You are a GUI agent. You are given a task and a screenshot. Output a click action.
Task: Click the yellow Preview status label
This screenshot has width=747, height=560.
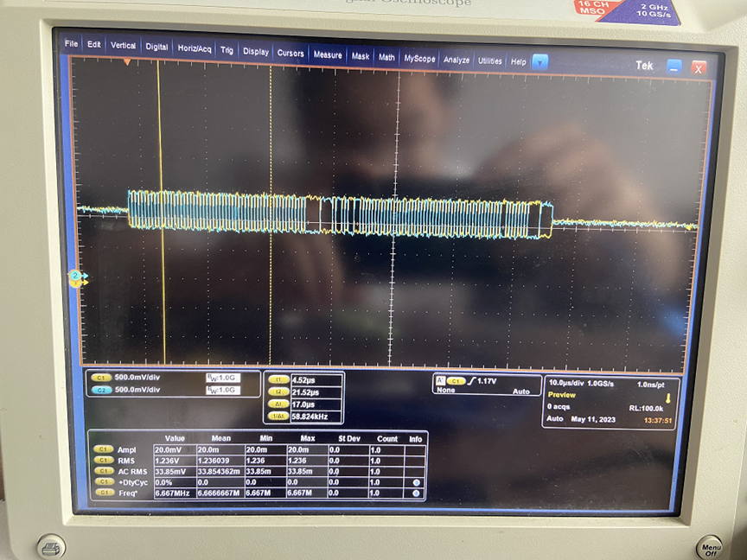(562, 395)
